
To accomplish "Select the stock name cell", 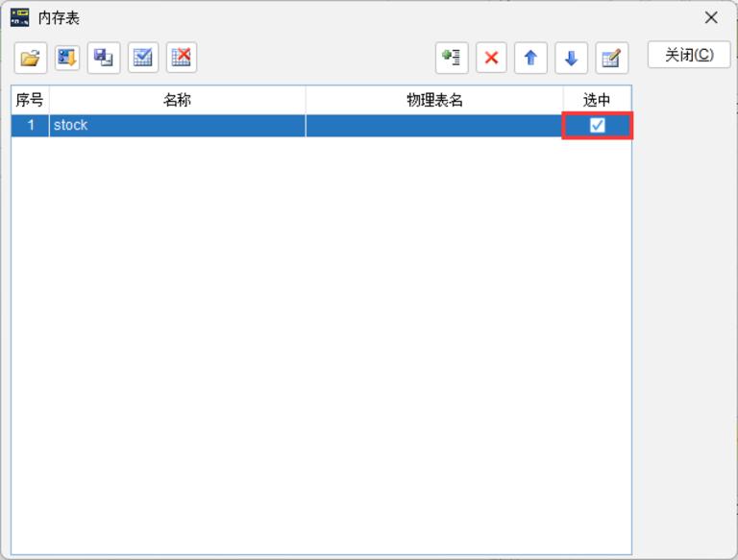I will coord(178,126).
